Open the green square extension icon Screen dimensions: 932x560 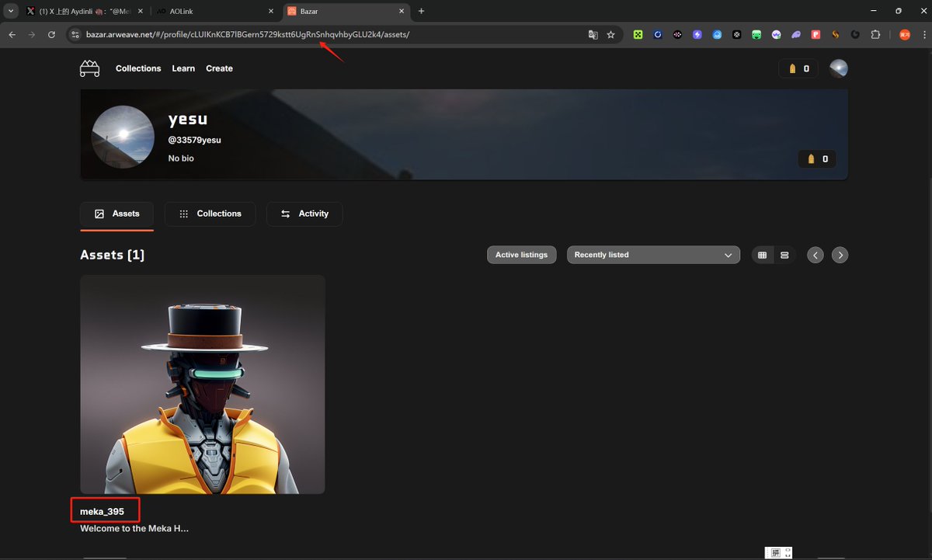[638, 35]
